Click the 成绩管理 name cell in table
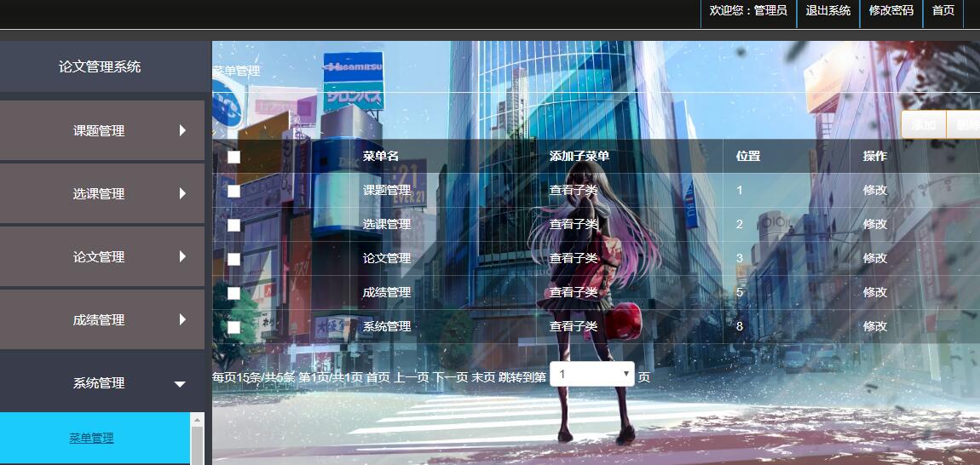Screen dimensions: 980x465 [387, 292]
